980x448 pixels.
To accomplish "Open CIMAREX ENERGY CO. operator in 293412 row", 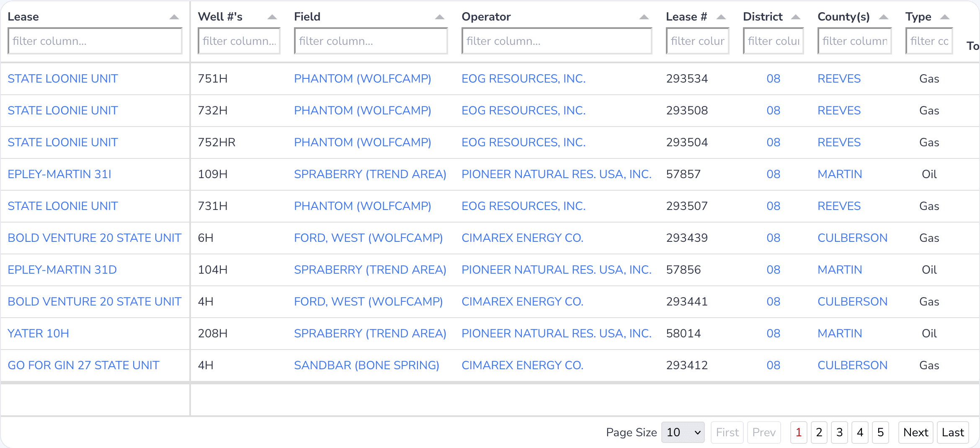I will click(523, 365).
